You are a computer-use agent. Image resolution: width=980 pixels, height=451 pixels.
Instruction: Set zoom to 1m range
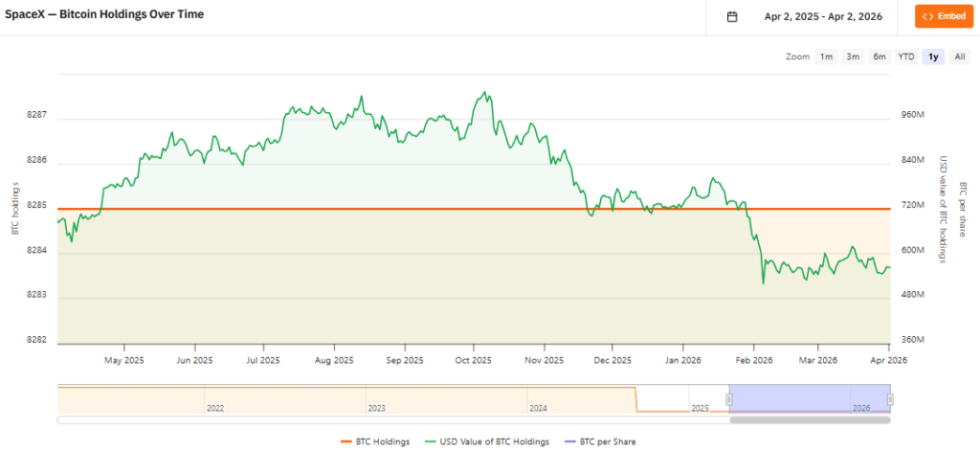click(x=826, y=57)
